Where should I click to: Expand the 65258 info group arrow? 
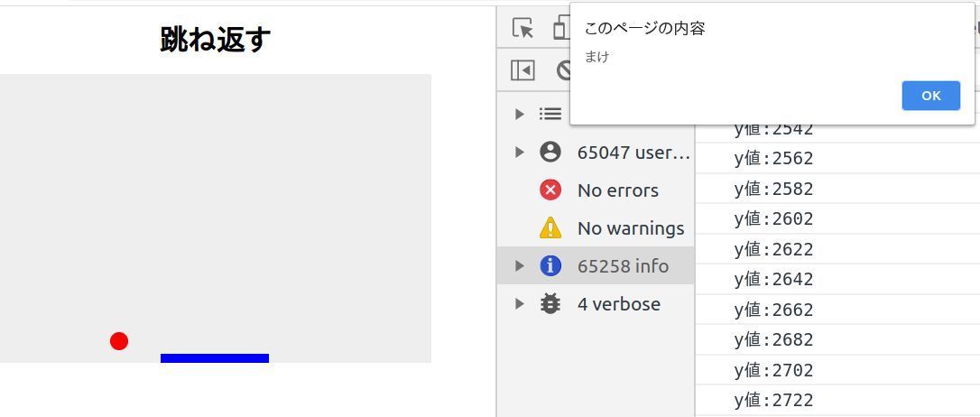[520, 265]
